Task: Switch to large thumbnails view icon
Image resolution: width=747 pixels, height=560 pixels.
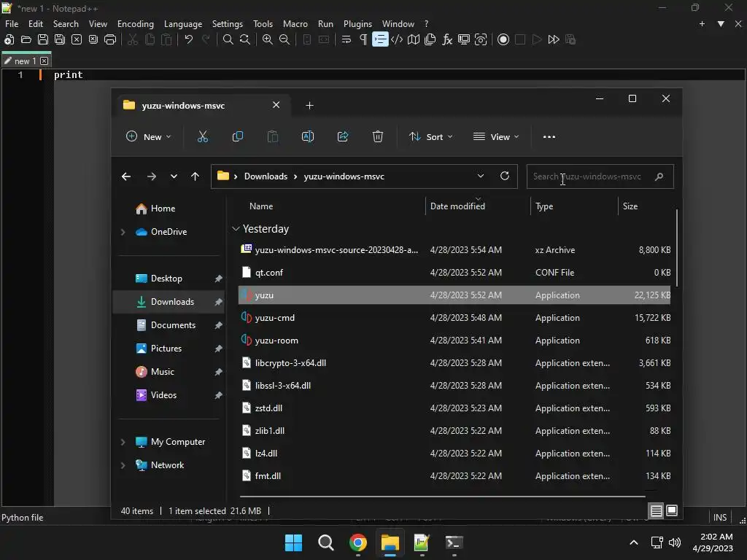Action: [672, 511]
